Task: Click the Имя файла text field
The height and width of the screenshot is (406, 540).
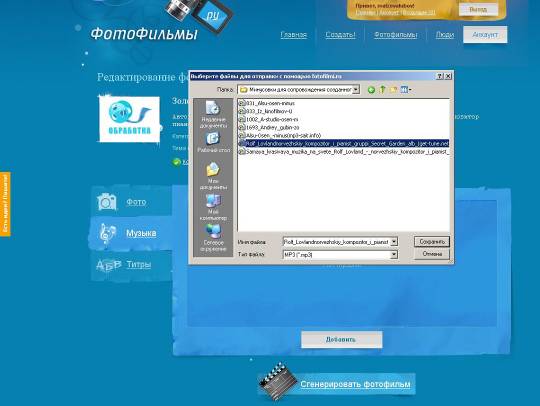Action: pyautogui.click(x=336, y=242)
